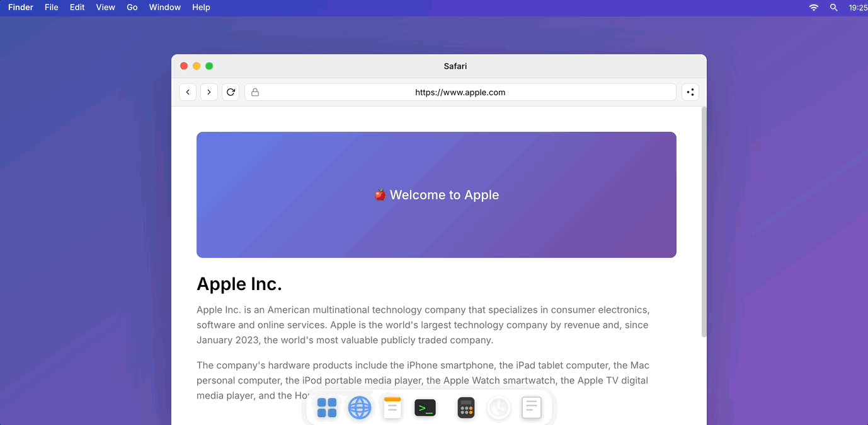Open the View menu

106,8
